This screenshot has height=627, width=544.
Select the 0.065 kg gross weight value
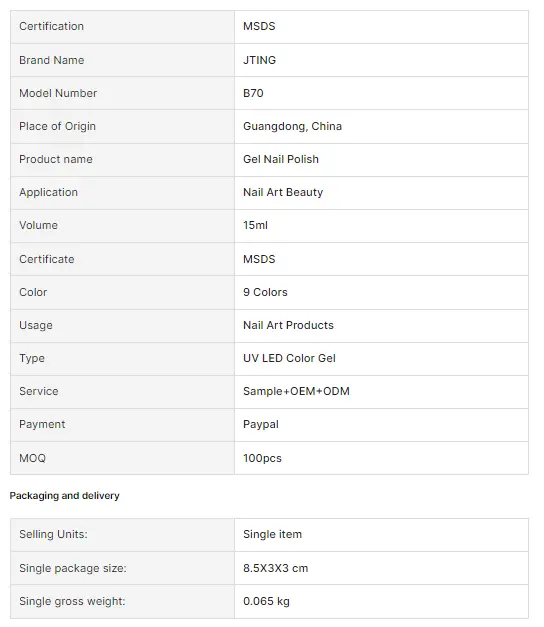[266, 601]
